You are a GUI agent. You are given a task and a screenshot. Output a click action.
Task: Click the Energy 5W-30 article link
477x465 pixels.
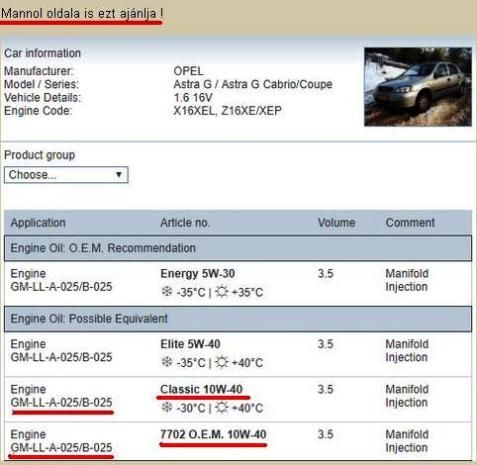[198, 274]
